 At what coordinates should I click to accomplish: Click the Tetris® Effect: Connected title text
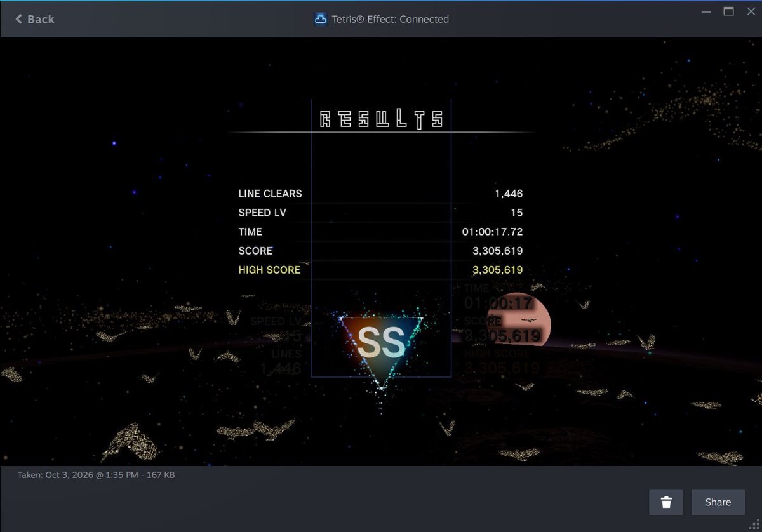point(391,19)
